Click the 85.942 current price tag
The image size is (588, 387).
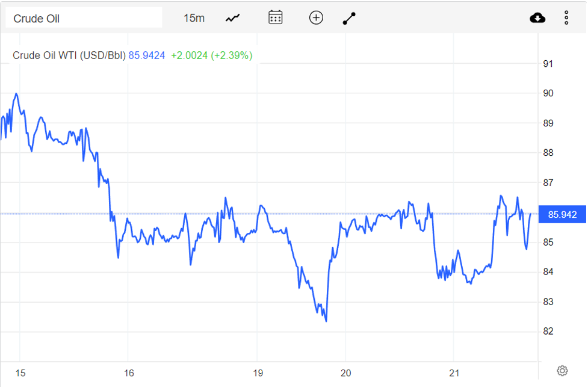tap(562, 214)
